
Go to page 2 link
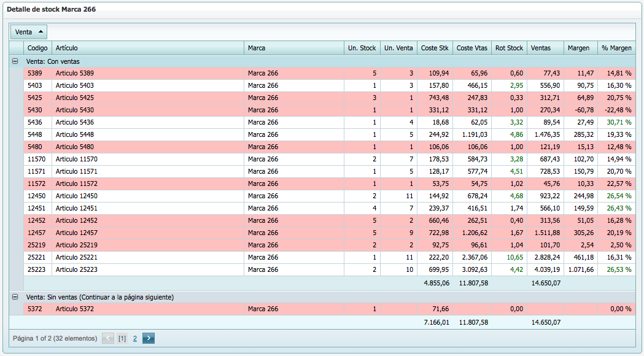(x=134, y=338)
